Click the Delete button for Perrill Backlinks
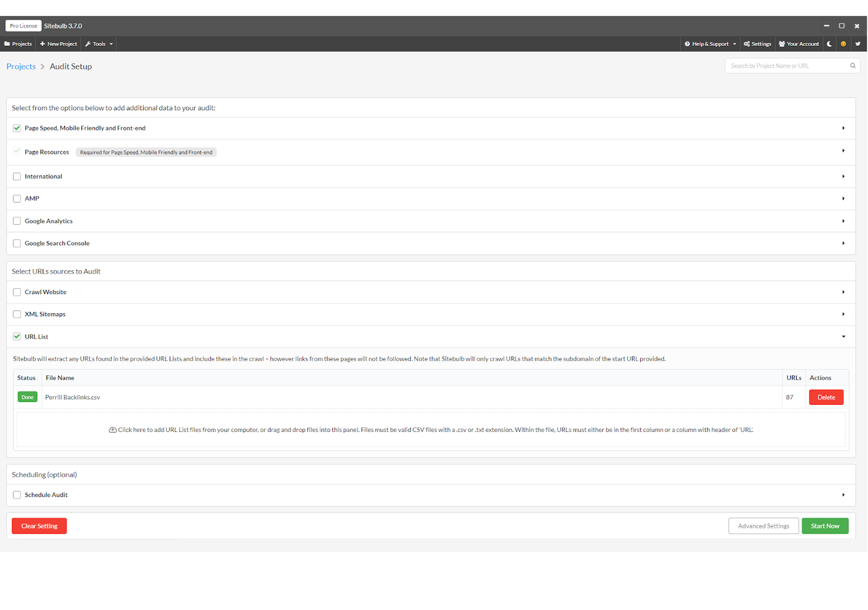This screenshot has width=868, height=610. tap(826, 397)
